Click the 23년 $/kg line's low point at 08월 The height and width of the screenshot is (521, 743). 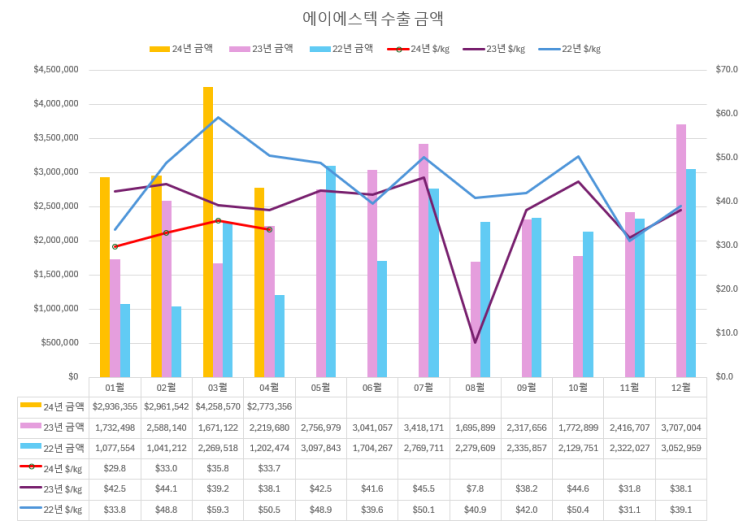pos(475,342)
